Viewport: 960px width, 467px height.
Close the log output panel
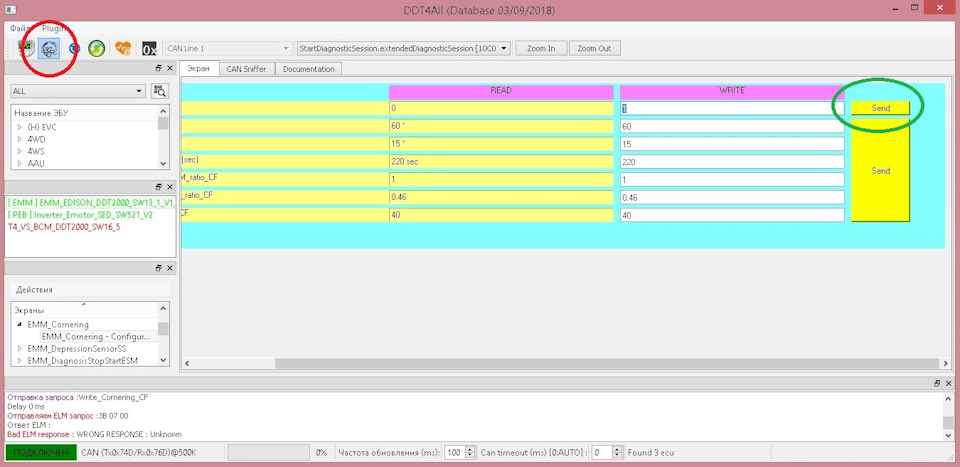pyautogui.click(x=948, y=383)
